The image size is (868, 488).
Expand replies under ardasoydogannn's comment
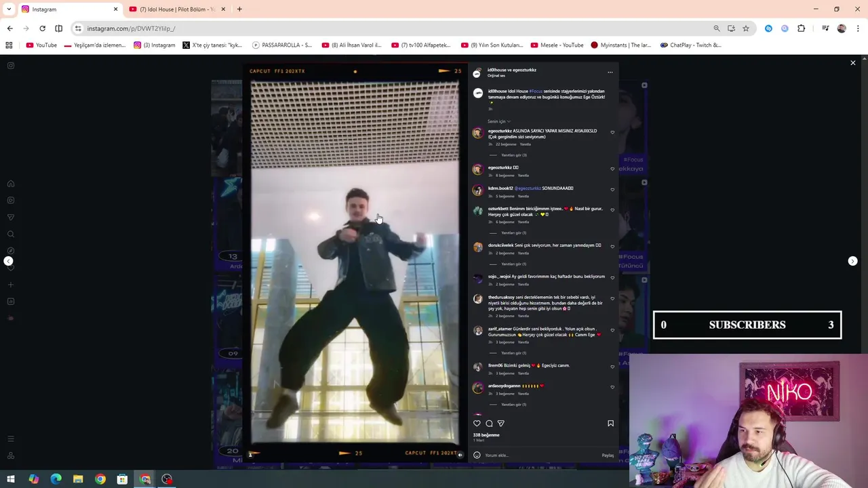coord(513,405)
